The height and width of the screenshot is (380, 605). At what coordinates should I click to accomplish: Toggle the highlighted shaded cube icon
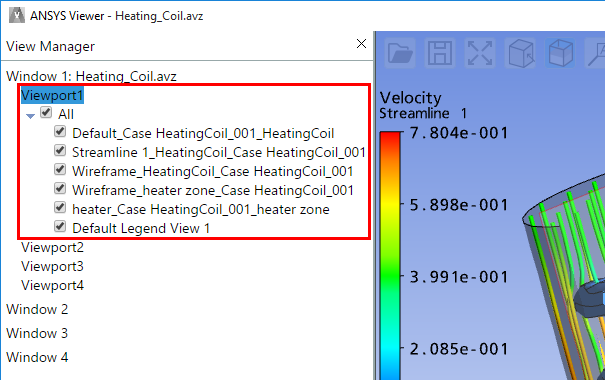pyautogui.click(x=559, y=53)
